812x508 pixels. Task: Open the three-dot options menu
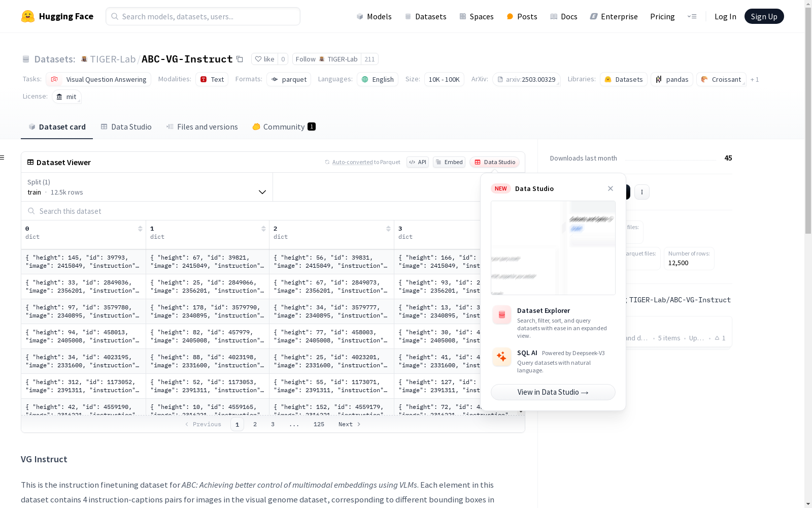click(642, 192)
